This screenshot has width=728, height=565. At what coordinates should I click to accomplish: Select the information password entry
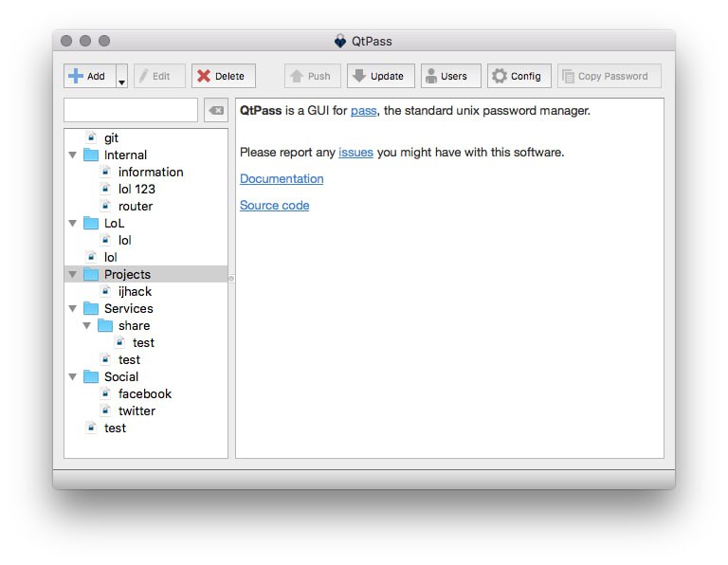[x=151, y=173]
